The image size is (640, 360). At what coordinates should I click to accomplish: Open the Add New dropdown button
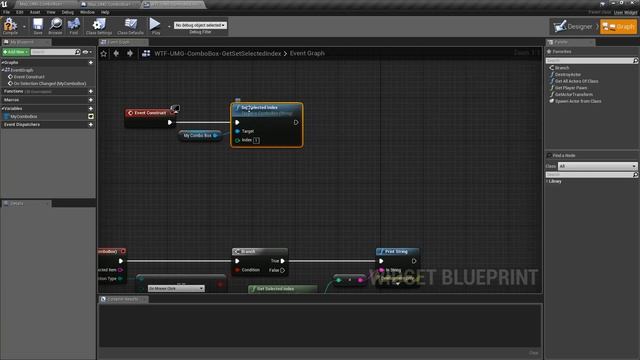[x=16, y=52]
